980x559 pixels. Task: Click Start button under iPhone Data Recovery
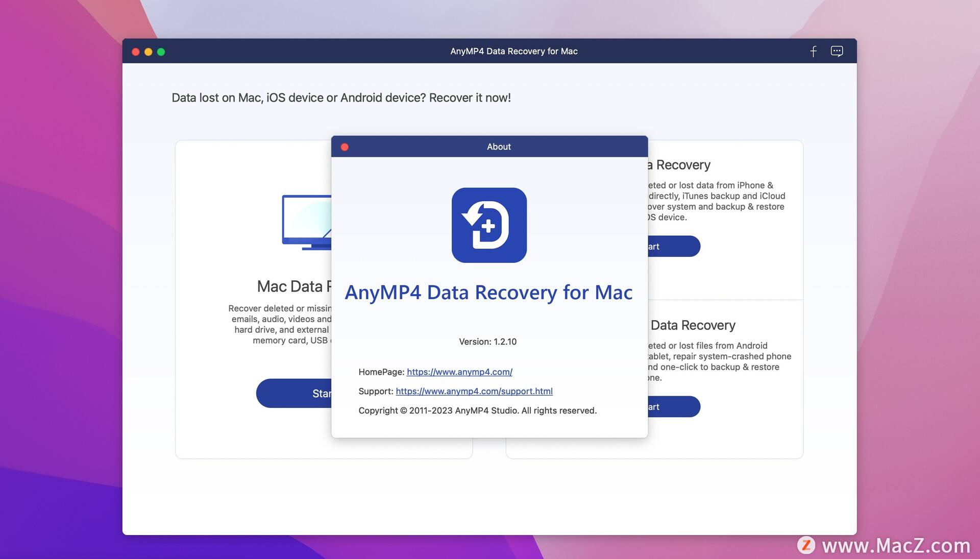click(x=674, y=246)
